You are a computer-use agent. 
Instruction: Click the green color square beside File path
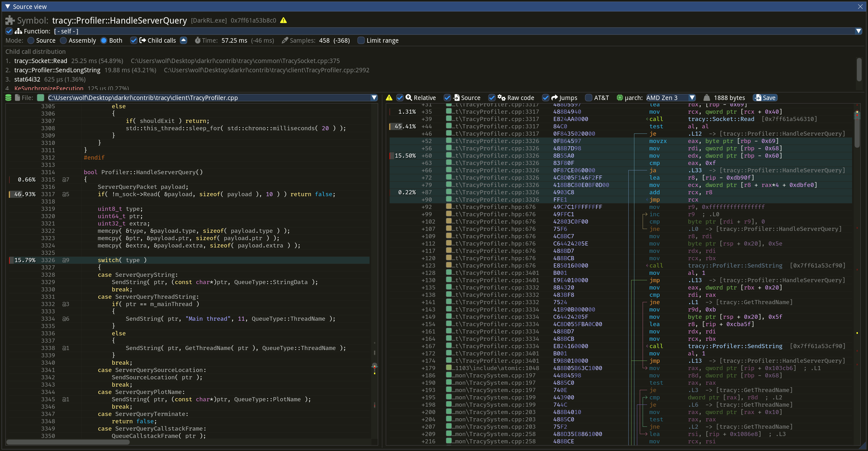click(x=40, y=98)
